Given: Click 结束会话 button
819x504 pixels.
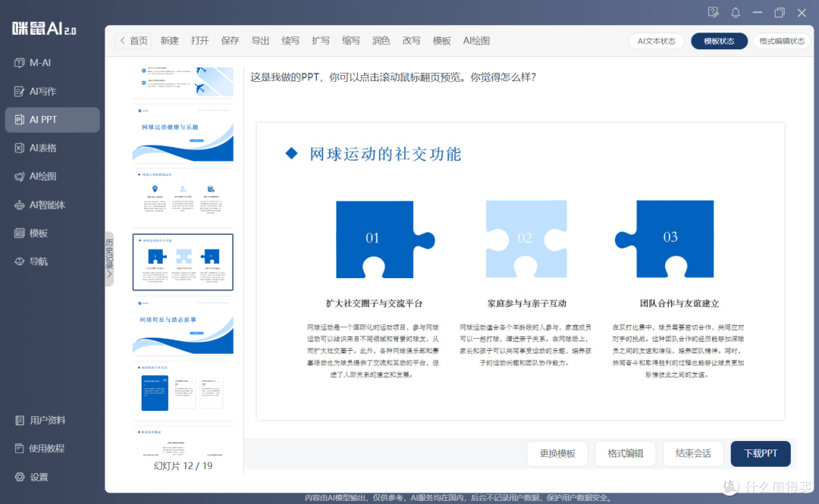Looking at the screenshot, I should (x=693, y=453).
